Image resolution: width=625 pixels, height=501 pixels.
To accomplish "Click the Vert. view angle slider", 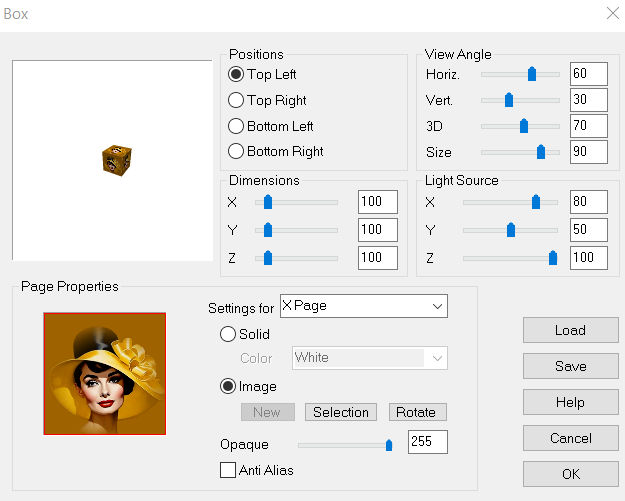I will point(520,100).
